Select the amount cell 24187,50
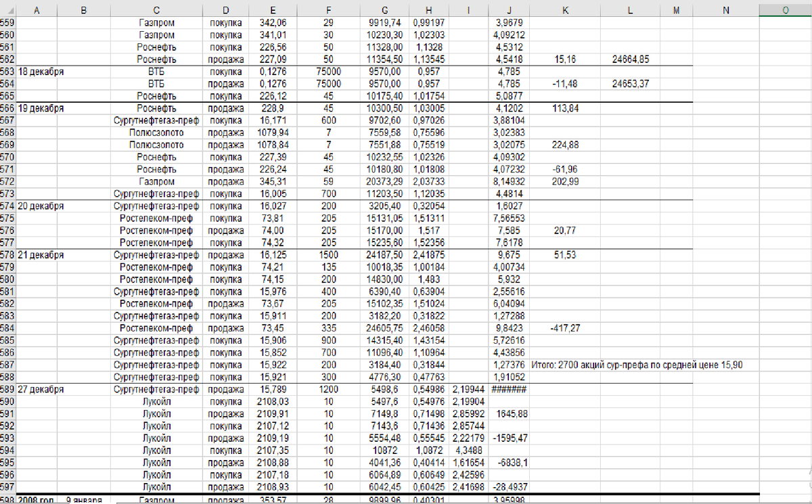This screenshot has height=504, width=812. [x=385, y=254]
